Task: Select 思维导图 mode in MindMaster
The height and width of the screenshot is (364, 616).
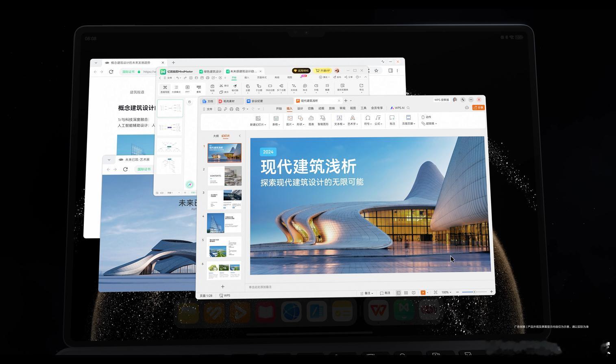Action: click(x=165, y=89)
